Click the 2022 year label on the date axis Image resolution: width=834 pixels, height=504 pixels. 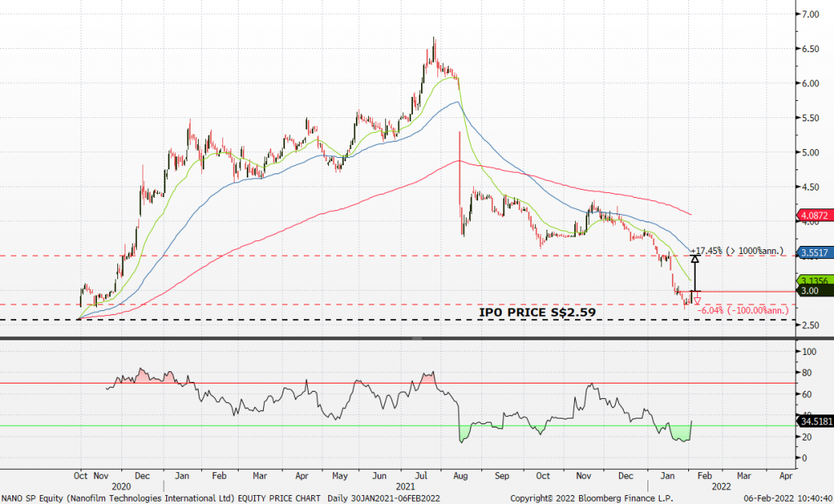[722, 486]
